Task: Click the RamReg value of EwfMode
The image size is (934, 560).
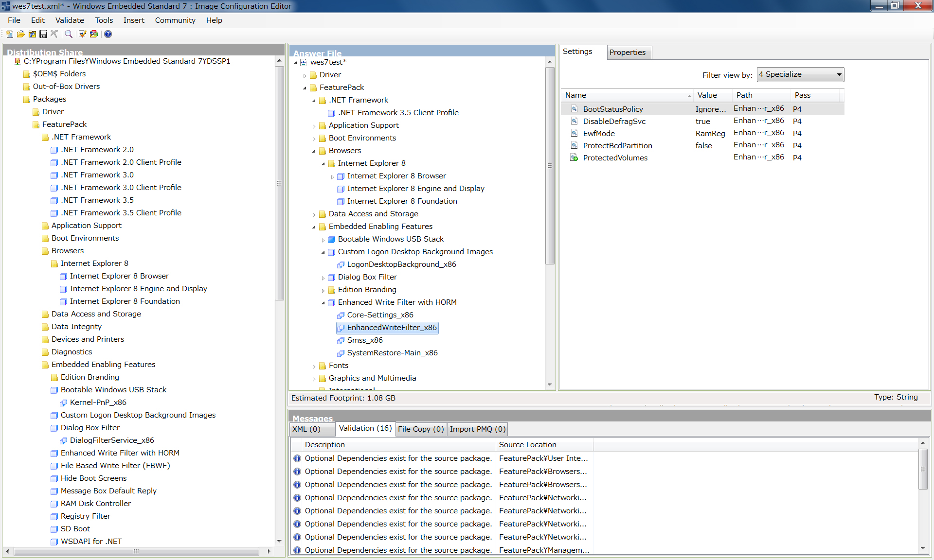Action: [x=710, y=134]
